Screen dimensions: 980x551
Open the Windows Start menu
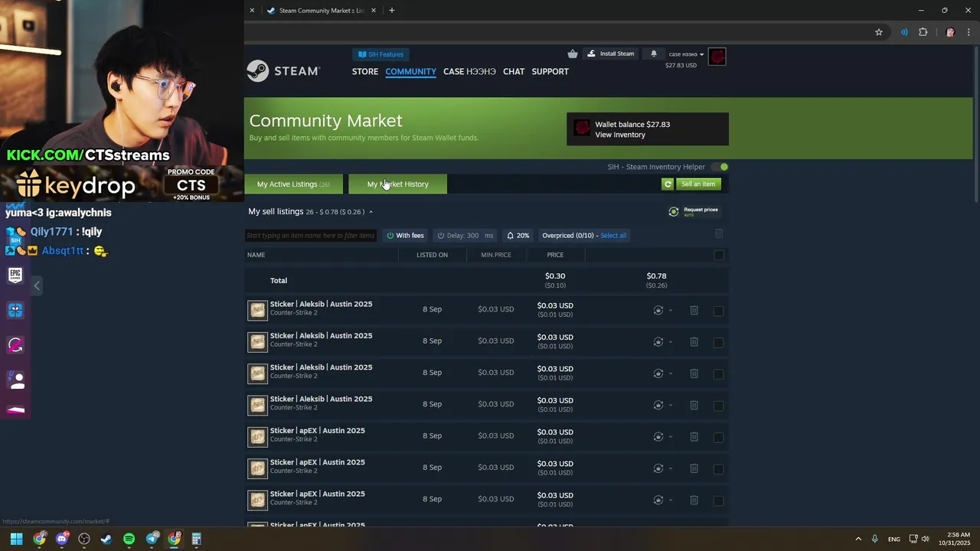click(x=16, y=539)
